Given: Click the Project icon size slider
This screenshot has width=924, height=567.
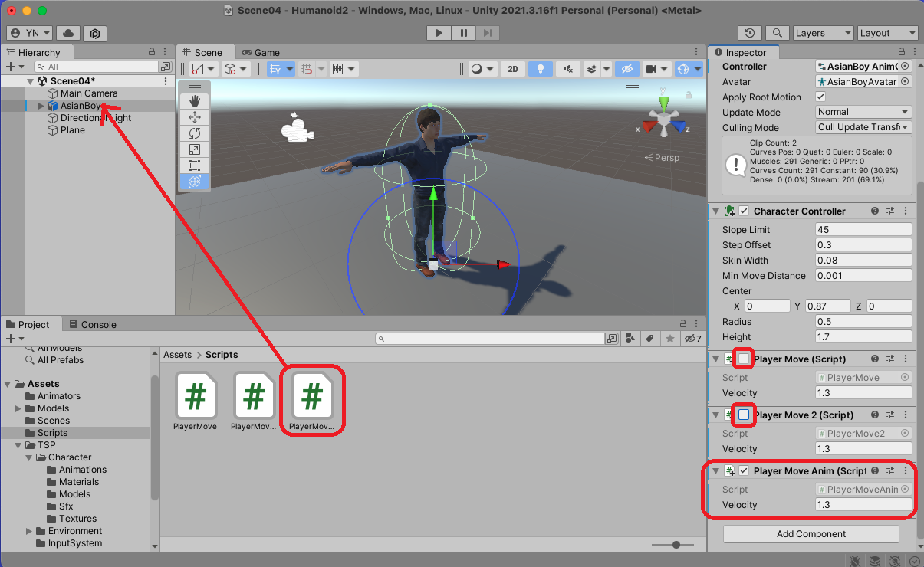Looking at the screenshot, I should (x=676, y=544).
